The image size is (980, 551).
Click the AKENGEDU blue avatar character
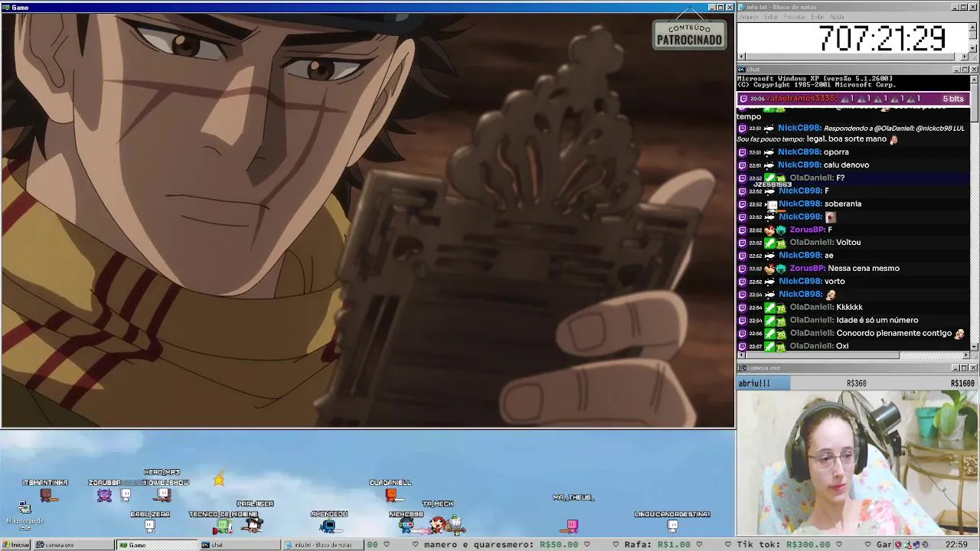[x=328, y=526]
